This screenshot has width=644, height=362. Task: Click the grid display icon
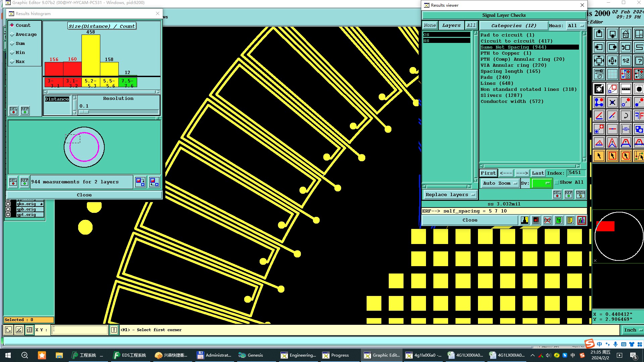612,74
